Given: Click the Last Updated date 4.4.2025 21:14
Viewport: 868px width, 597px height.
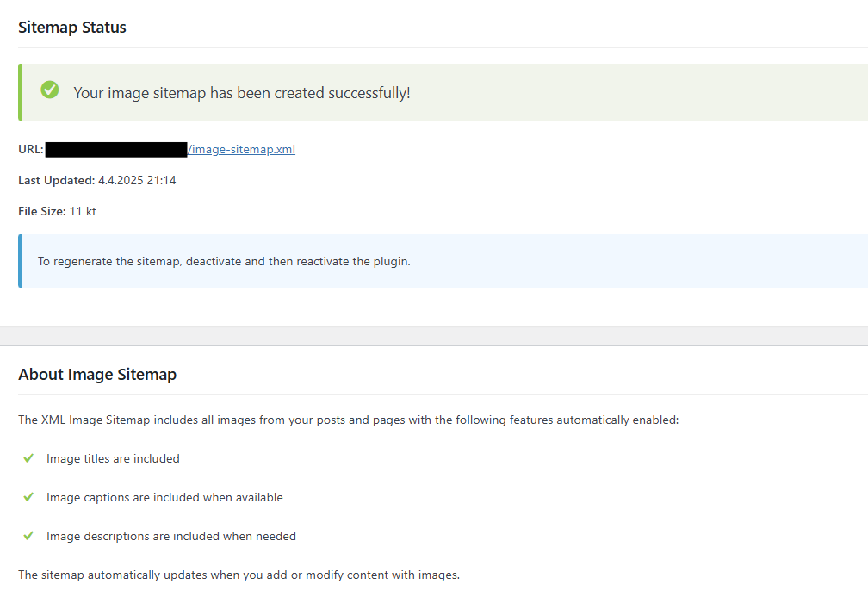Looking at the screenshot, I should click(x=137, y=181).
